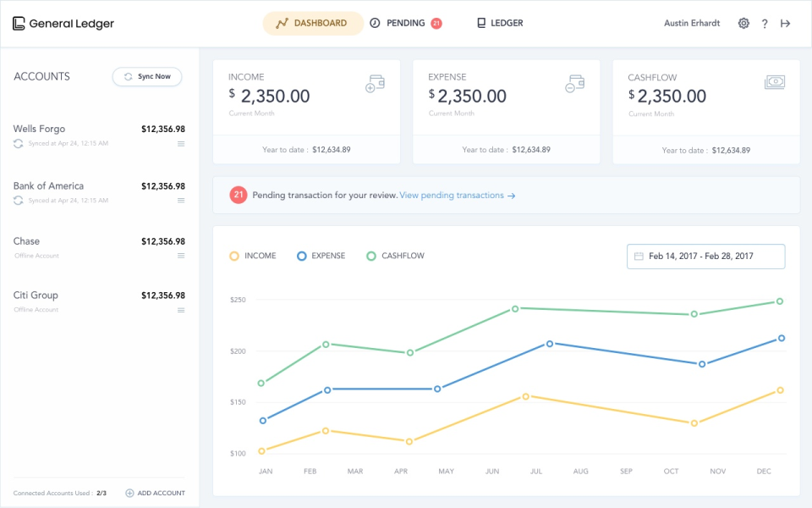Image resolution: width=812 pixels, height=508 pixels.
Task: Click the Wells Forgo sync status icon
Action: [x=18, y=144]
